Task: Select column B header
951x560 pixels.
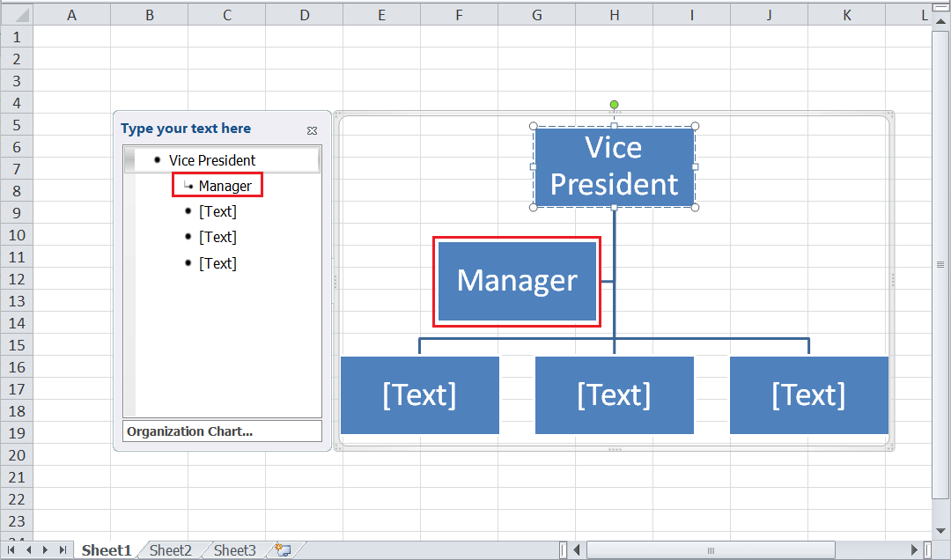Action: 149,15
